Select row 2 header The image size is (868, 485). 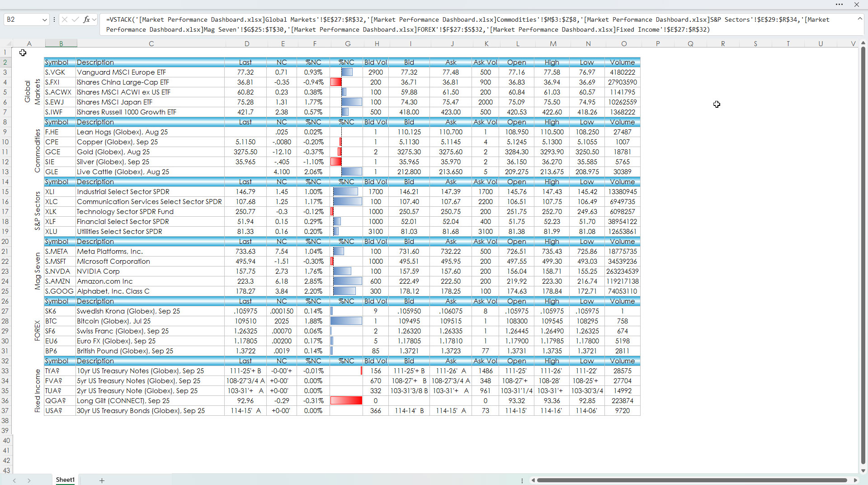[x=5, y=62]
